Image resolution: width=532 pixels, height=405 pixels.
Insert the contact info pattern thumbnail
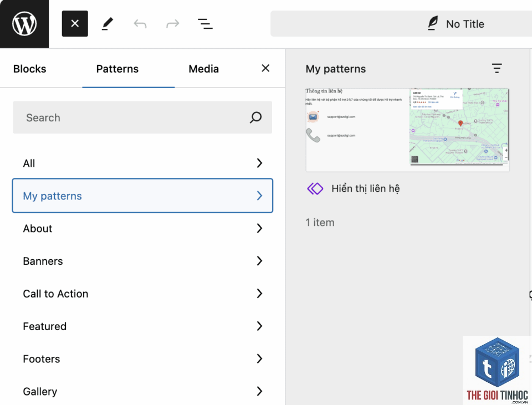pos(407,130)
